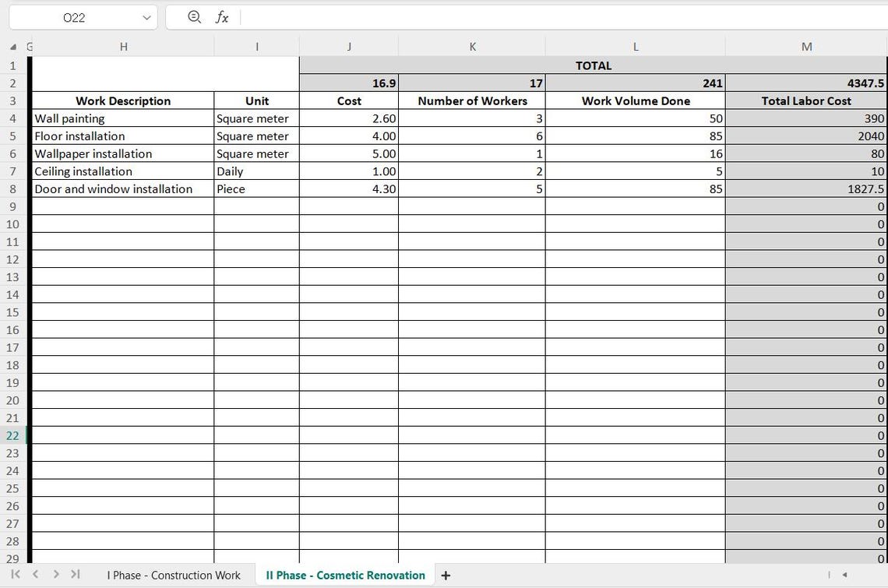This screenshot has width=888, height=588.
Task: Select column M header
Action: (806, 46)
